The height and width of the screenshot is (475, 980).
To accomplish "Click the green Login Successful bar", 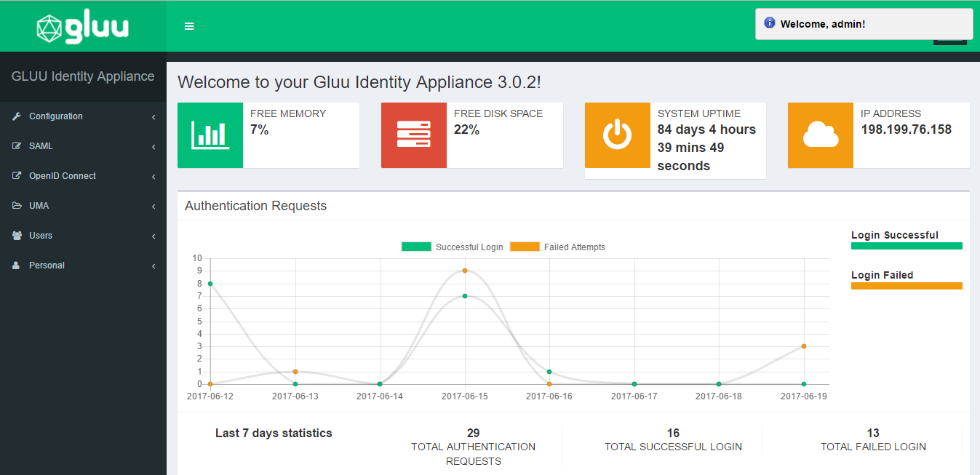I will coord(907,246).
